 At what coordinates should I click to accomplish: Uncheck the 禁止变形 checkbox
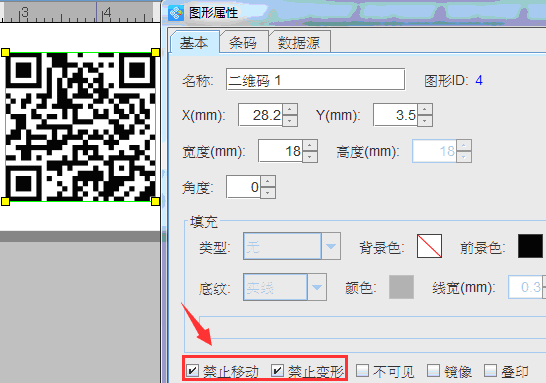pos(278,370)
